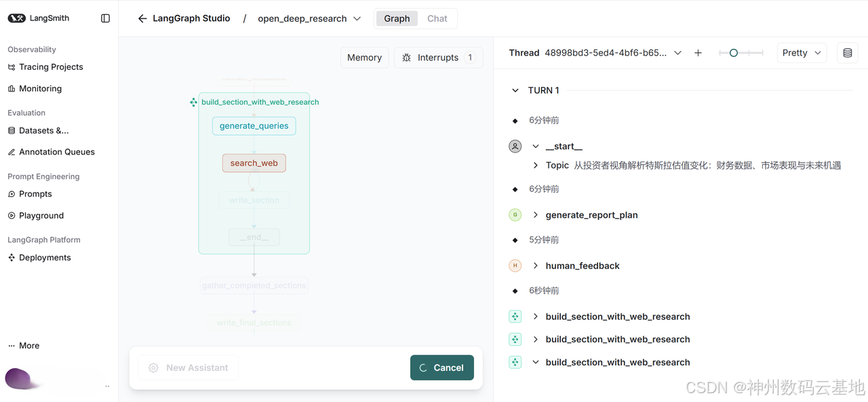
Task: Open the Memory panel
Action: (365, 58)
